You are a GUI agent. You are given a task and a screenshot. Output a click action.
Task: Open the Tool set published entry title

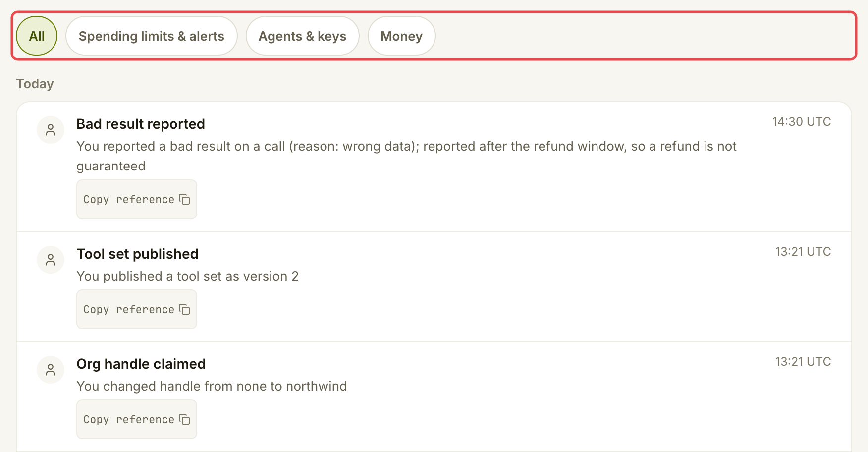[x=137, y=254]
